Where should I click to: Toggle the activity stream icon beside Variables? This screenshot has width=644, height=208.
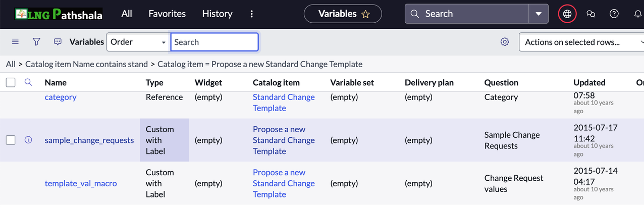[x=58, y=42]
